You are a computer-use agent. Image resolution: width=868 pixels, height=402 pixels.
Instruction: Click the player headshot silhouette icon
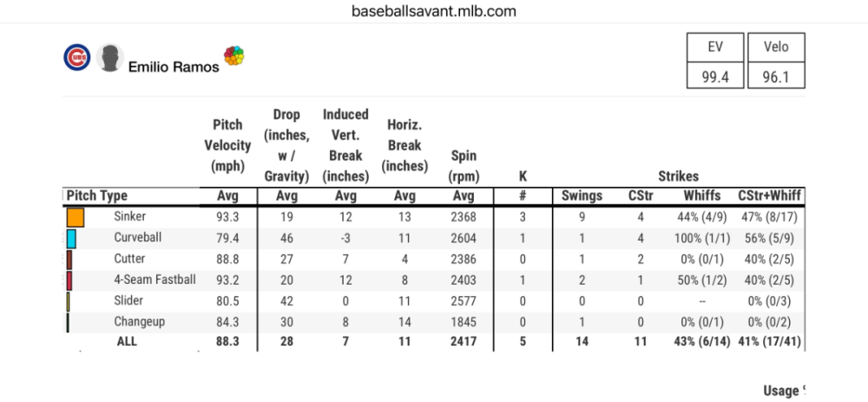click(x=109, y=57)
